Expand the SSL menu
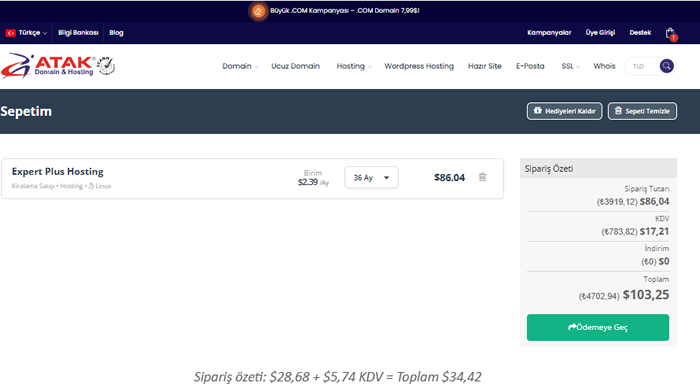 coord(571,66)
